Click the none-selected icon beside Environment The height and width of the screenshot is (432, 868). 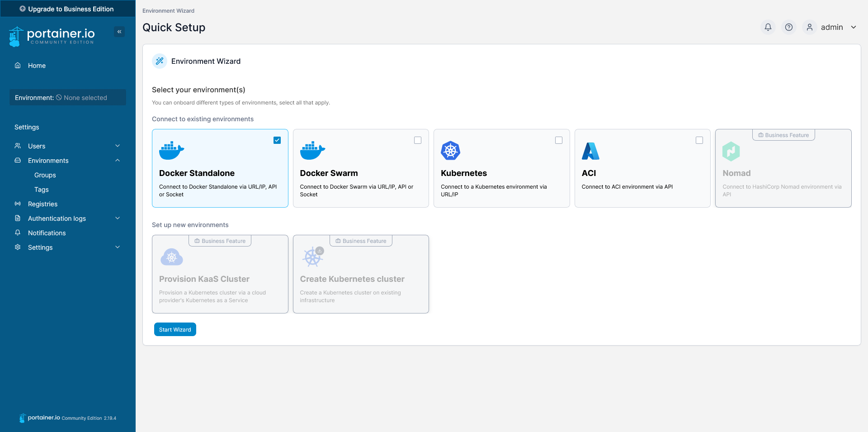tap(59, 97)
